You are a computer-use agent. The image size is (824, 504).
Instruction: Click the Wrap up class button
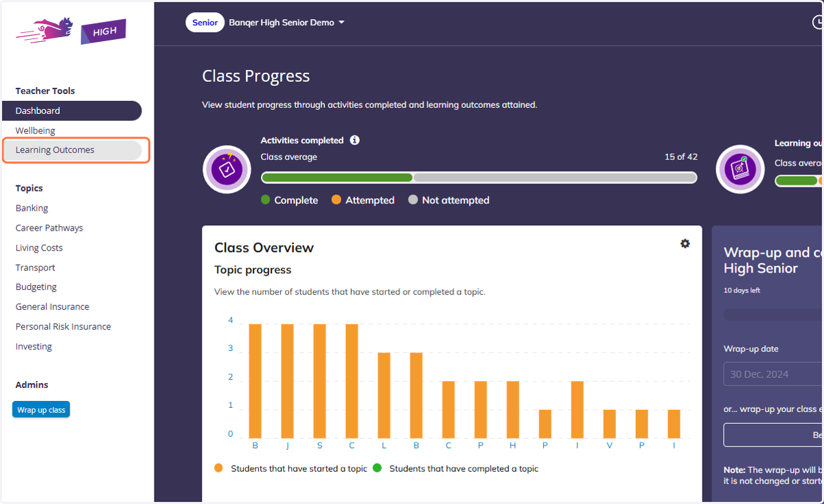[x=41, y=410]
